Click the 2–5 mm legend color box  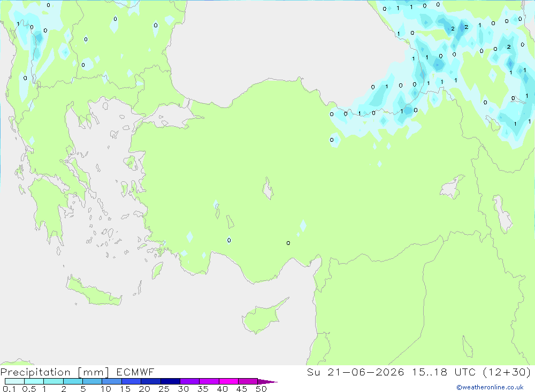(73, 381)
